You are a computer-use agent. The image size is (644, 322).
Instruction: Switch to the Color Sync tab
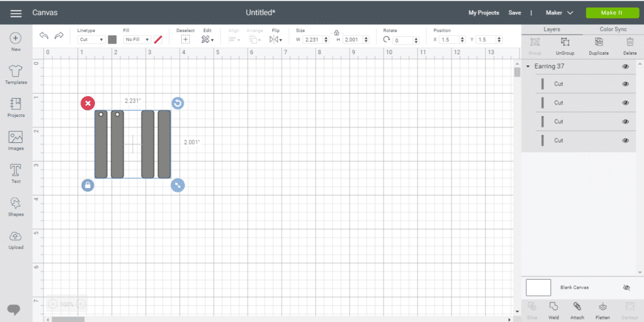(x=613, y=29)
